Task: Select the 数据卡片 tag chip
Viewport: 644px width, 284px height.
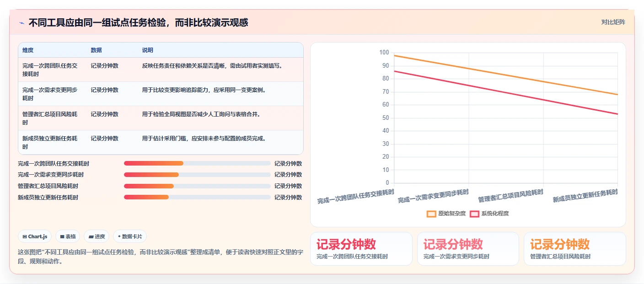Action: [130, 236]
